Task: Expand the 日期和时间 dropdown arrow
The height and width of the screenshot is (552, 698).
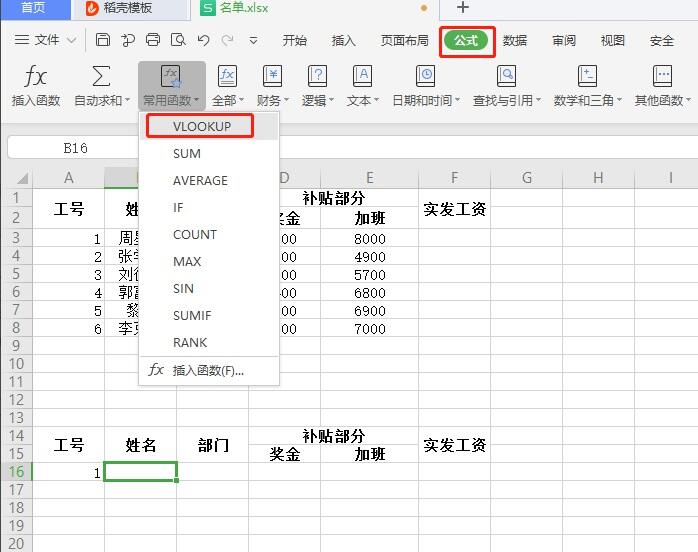Action: click(x=457, y=100)
